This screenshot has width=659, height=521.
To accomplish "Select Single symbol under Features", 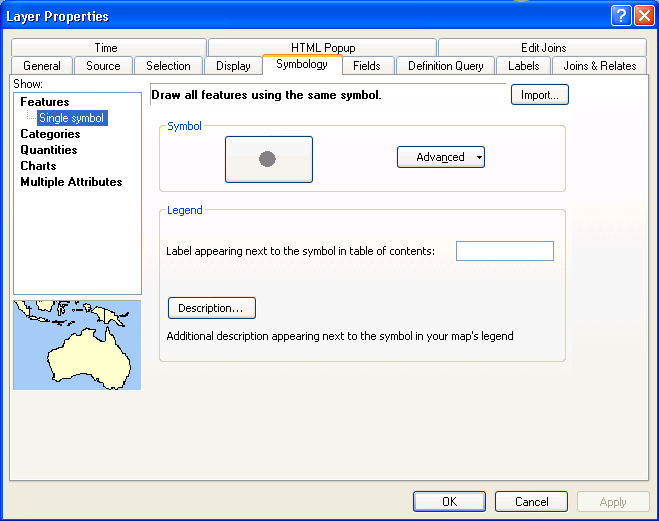I will click(x=71, y=118).
